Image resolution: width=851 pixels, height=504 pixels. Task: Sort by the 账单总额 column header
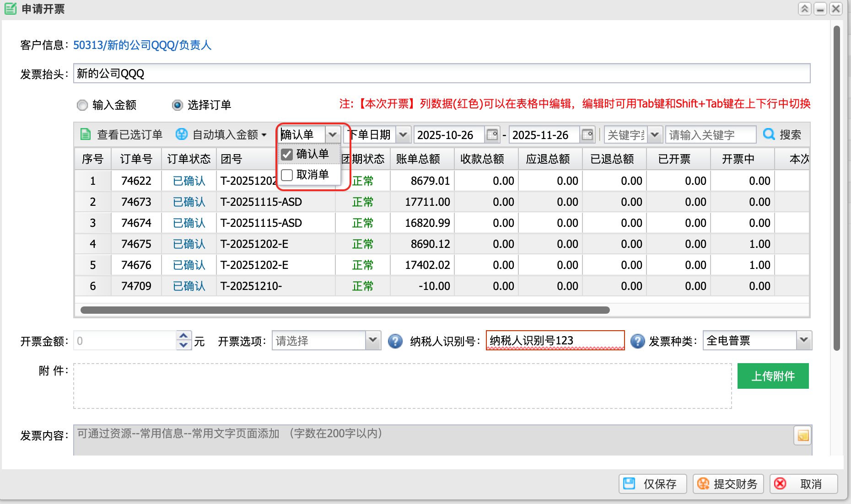[418, 159]
